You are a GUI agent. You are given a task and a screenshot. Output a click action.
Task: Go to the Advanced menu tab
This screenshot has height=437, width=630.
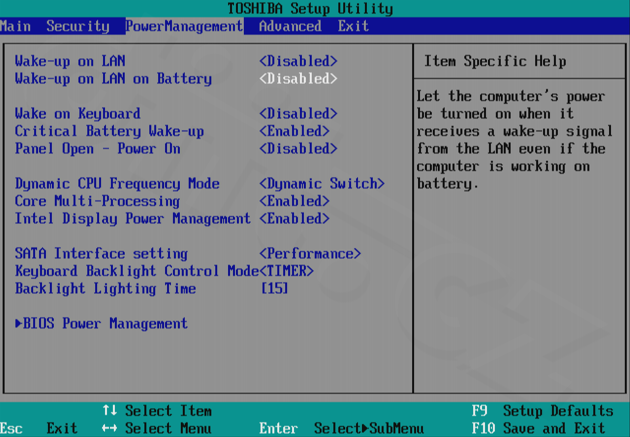click(x=290, y=27)
